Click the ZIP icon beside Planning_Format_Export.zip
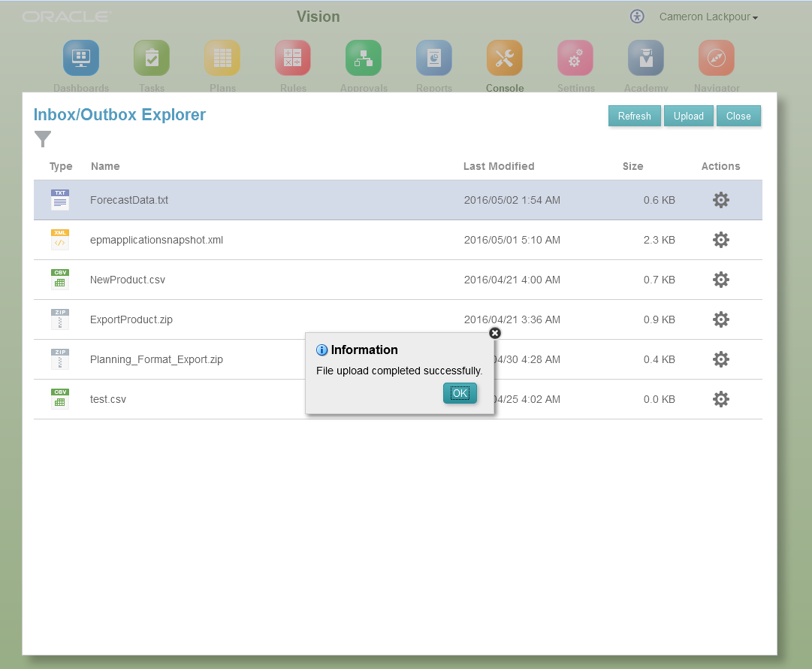The height and width of the screenshot is (669, 812). click(x=60, y=359)
